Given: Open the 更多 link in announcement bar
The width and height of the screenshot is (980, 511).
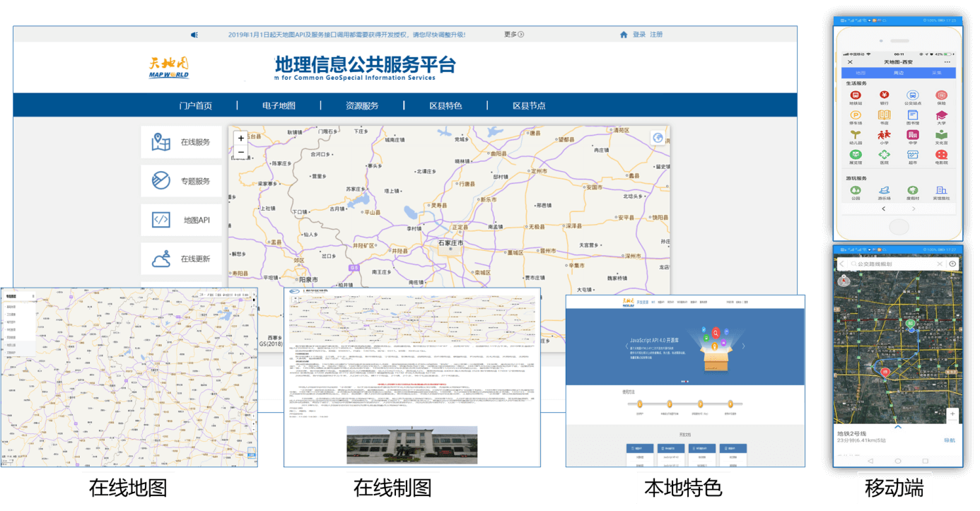Looking at the screenshot, I should click(x=514, y=34).
